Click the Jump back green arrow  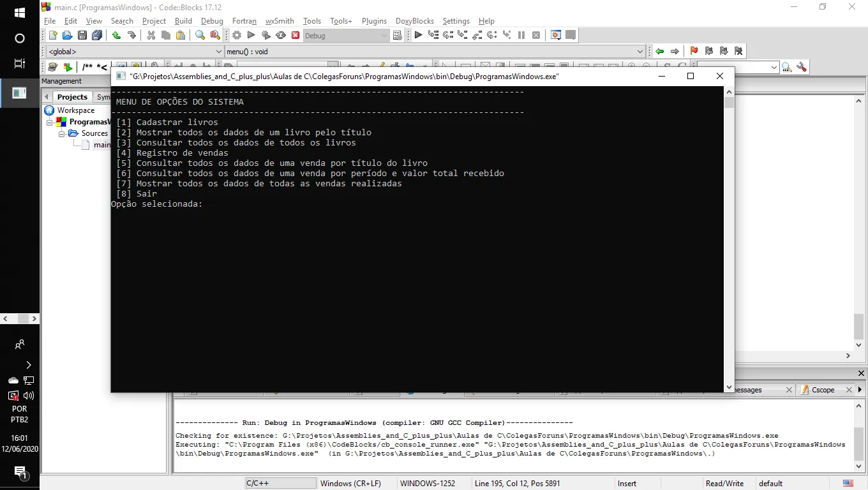point(659,51)
